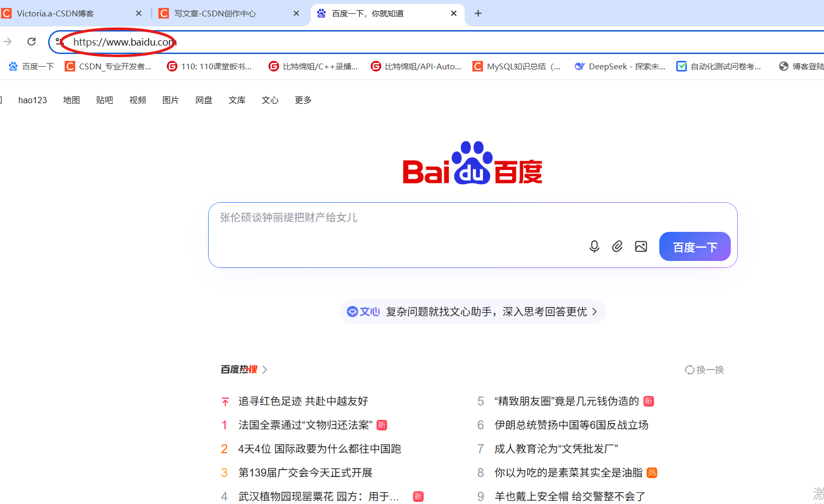Select the 百度一下，你就知道 tab
Image resolution: width=824 pixels, height=504 pixels.
tap(388, 13)
